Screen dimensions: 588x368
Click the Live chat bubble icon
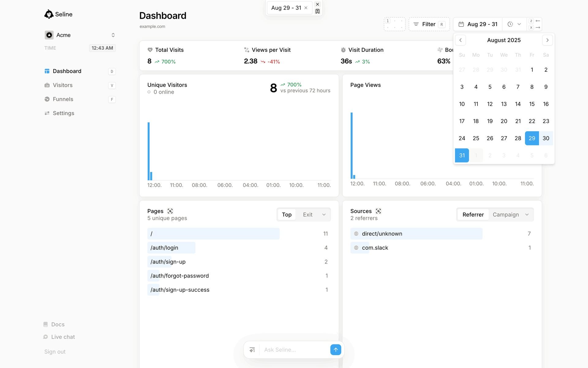click(x=46, y=337)
